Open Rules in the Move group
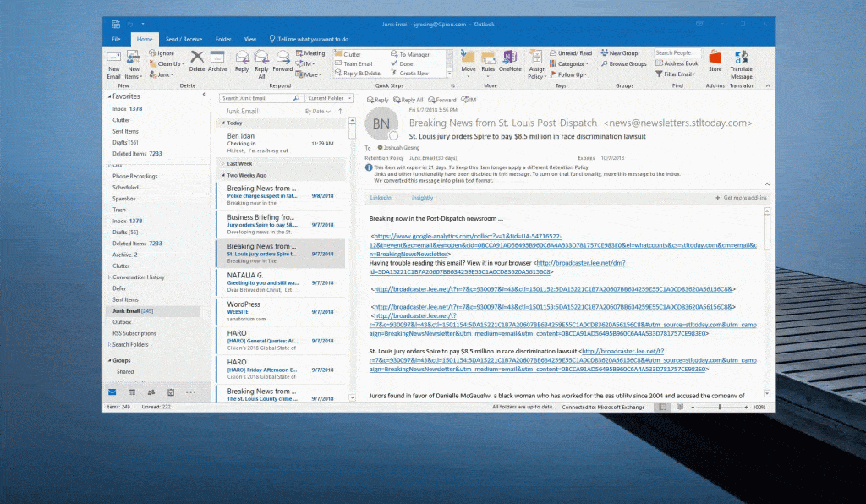This screenshot has height=504, width=866. pyautogui.click(x=488, y=63)
